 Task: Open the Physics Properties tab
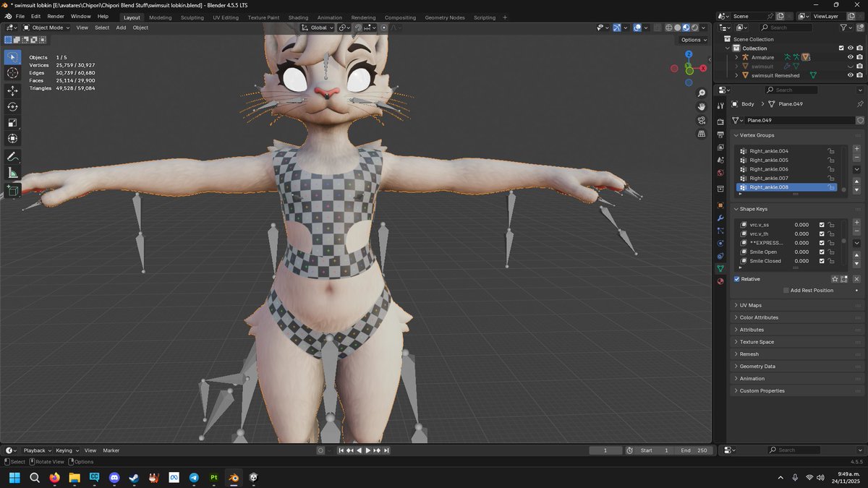[720, 243]
